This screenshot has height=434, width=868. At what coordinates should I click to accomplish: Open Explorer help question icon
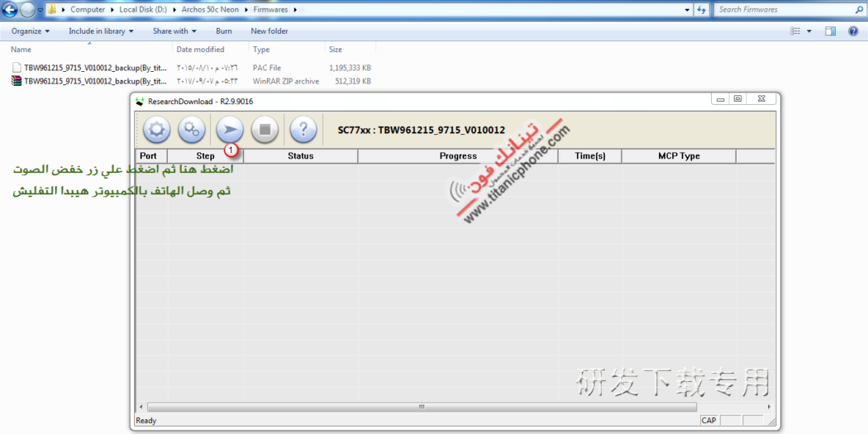[853, 31]
